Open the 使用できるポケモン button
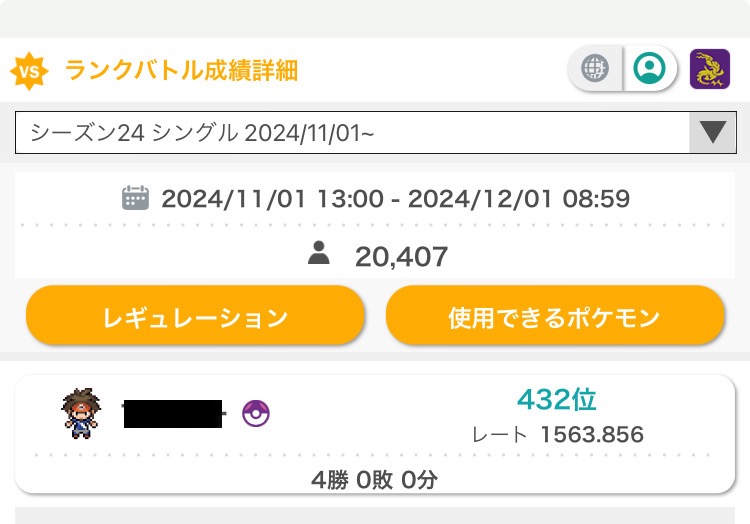The image size is (750, 524). coord(555,315)
